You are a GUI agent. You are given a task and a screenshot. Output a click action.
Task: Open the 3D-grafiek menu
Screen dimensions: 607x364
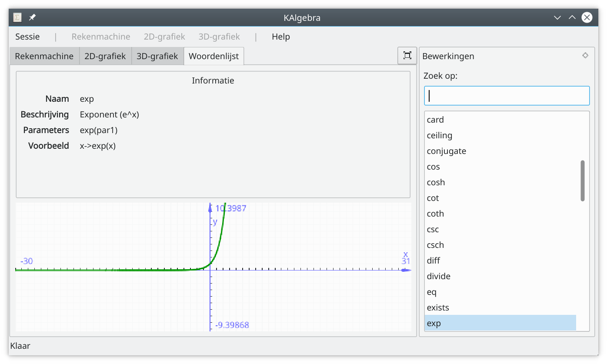(219, 37)
